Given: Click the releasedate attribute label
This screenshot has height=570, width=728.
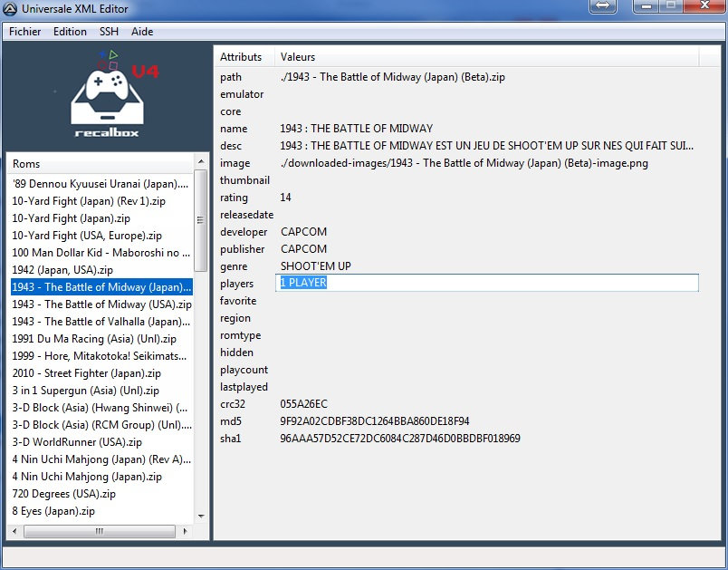Looking at the screenshot, I should tap(246, 215).
